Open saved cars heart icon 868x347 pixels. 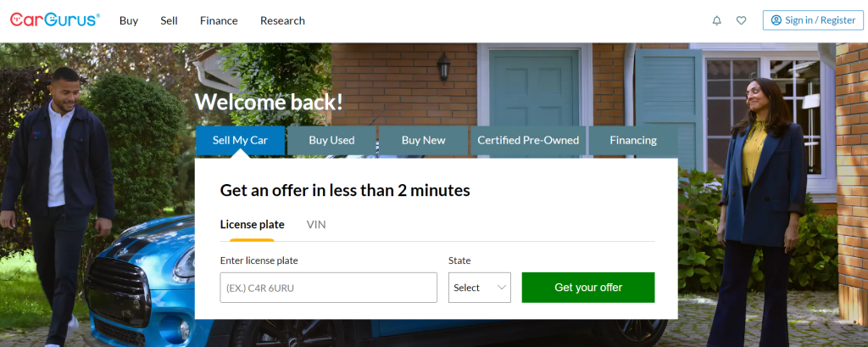point(741,20)
